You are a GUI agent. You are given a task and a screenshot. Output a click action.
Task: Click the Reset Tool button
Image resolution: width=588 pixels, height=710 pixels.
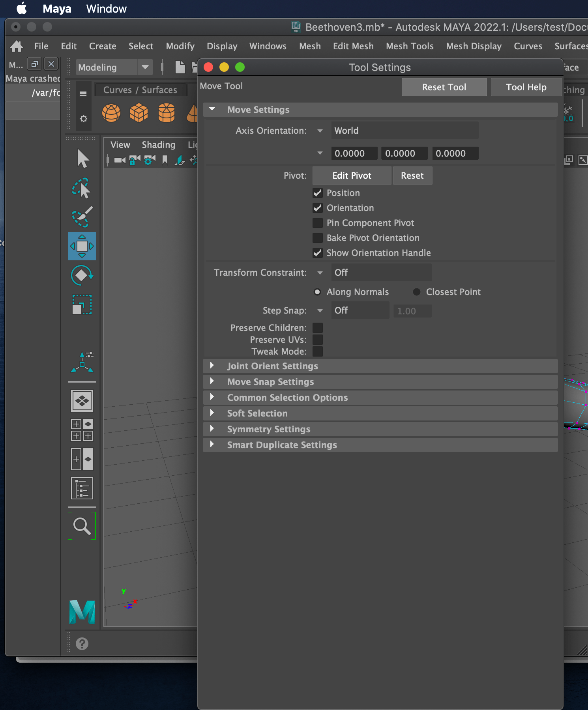coord(444,87)
